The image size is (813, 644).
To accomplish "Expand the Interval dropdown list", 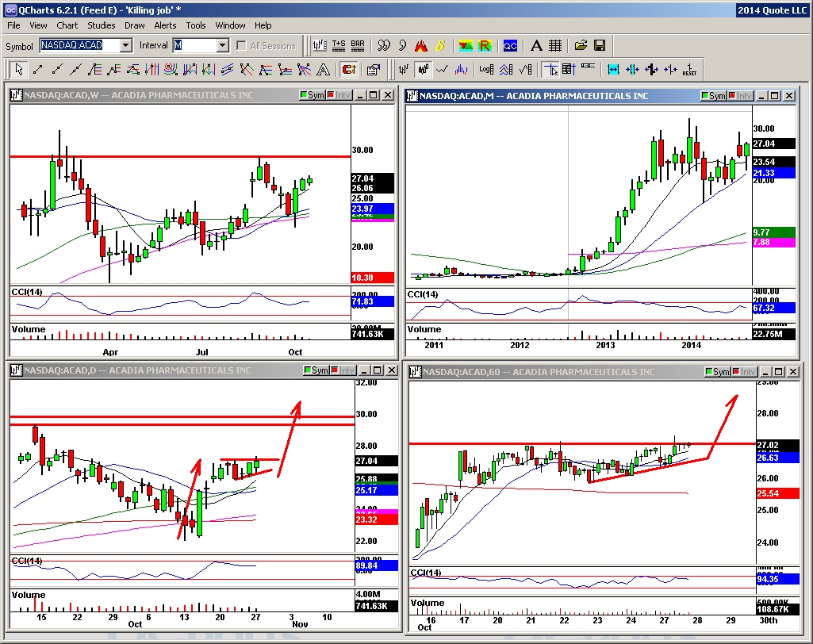I will (222, 46).
